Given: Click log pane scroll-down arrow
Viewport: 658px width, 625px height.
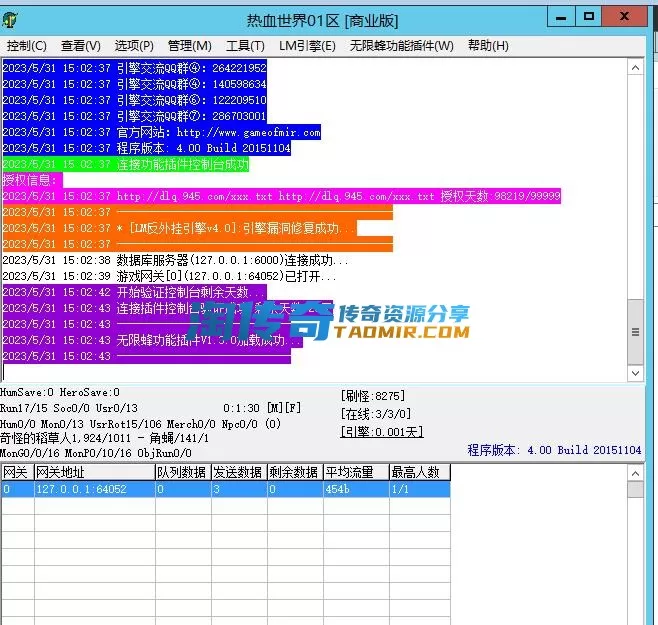Looking at the screenshot, I should pos(635,373).
